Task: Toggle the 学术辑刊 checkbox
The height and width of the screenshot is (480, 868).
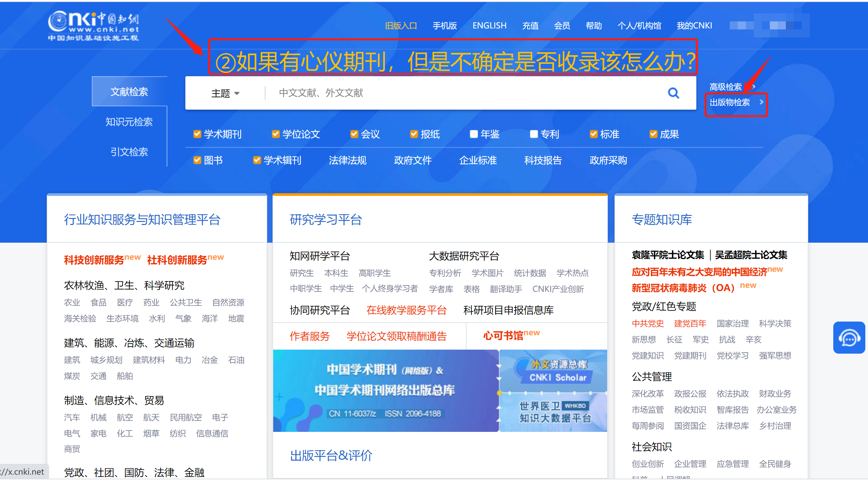Action: click(x=257, y=160)
